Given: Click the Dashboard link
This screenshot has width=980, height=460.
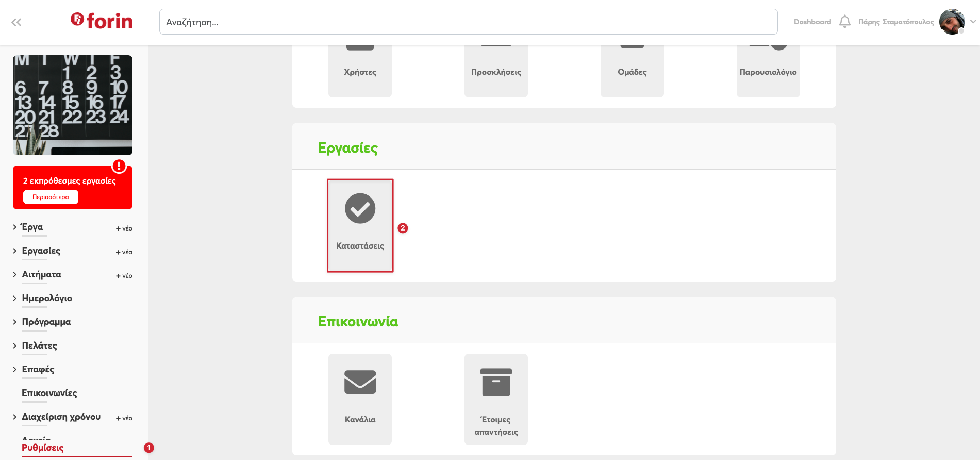Looking at the screenshot, I should (812, 22).
